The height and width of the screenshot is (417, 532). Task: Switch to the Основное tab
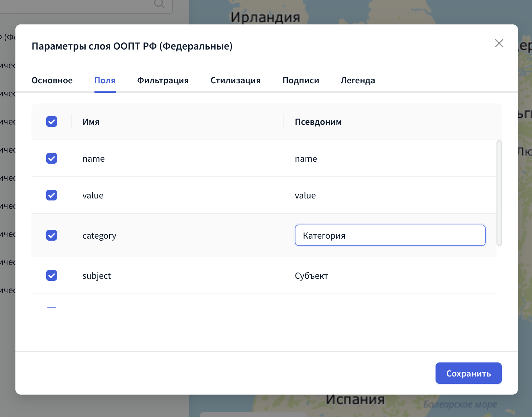coord(52,81)
